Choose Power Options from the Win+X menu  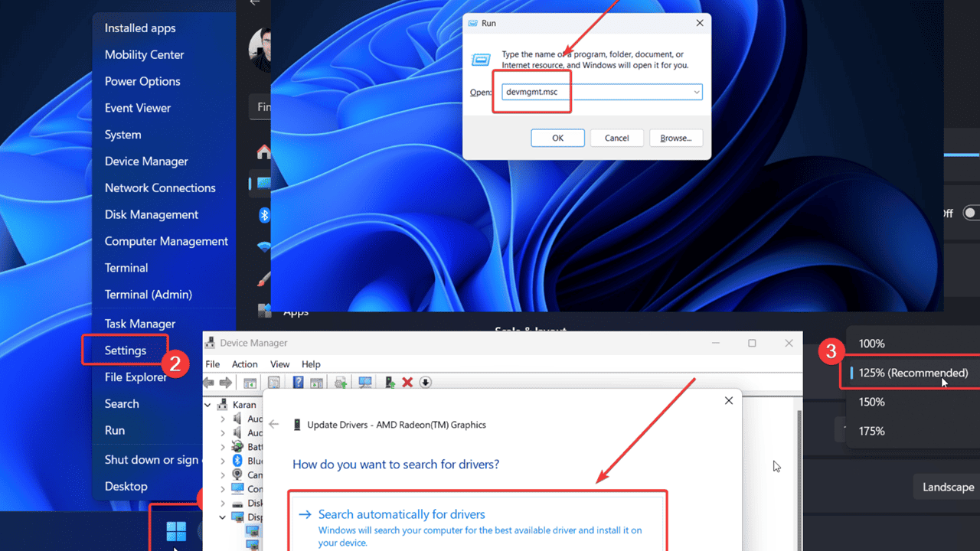click(x=142, y=81)
